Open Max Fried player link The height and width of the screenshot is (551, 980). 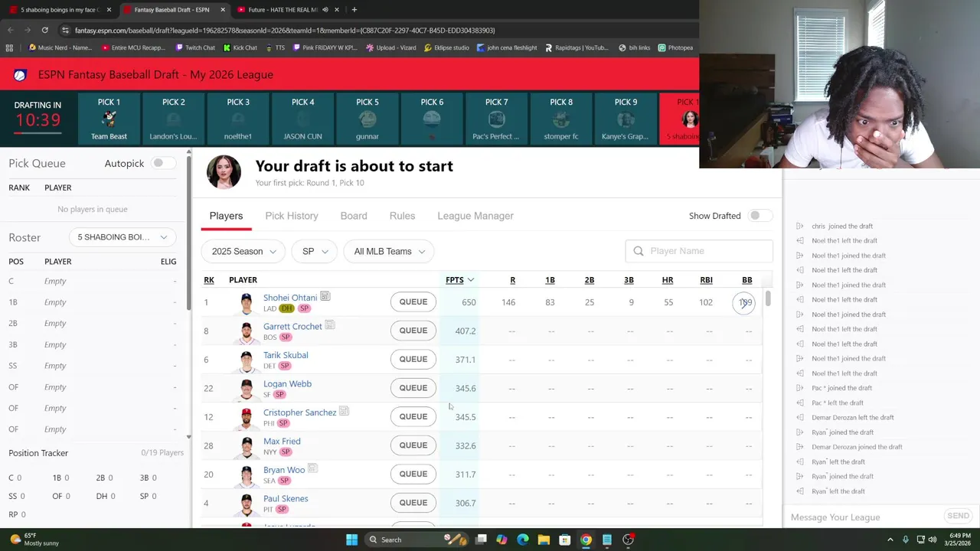pyautogui.click(x=282, y=441)
